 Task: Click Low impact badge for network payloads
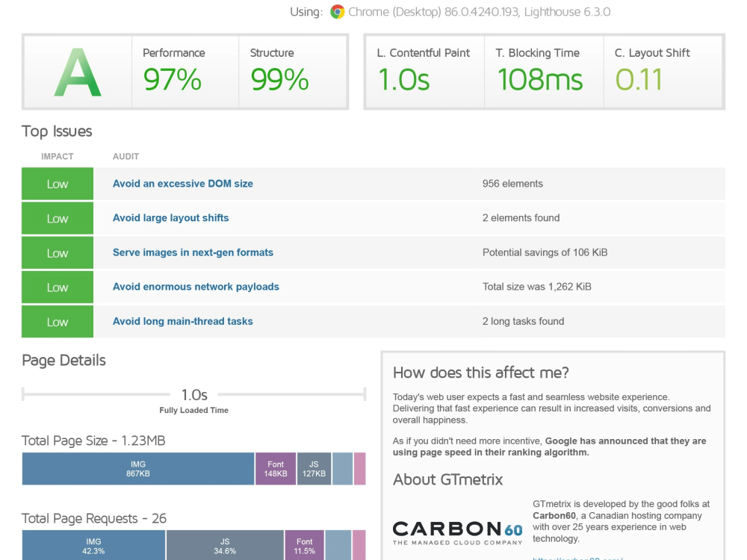click(x=58, y=287)
